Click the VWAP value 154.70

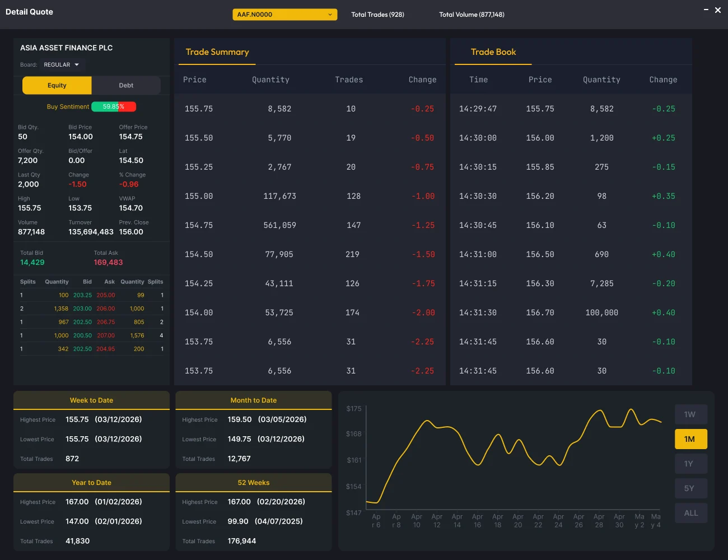click(x=131, y=208)
